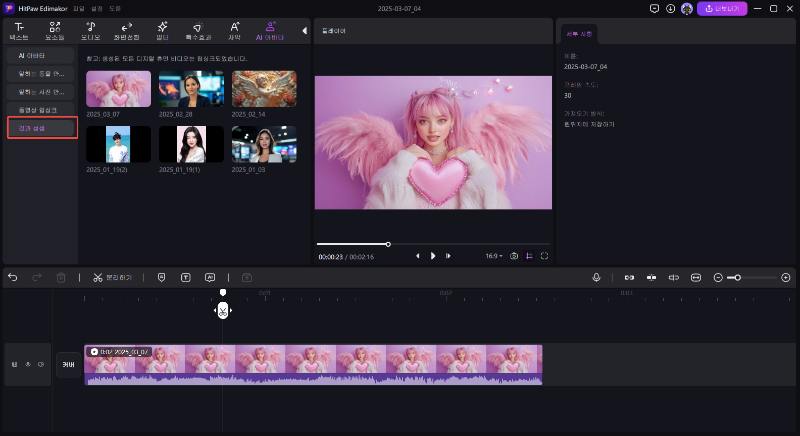Open the 16:9 aspect ratio dropdown
This screenshot has width=800, height=436.
pos(493,256)
